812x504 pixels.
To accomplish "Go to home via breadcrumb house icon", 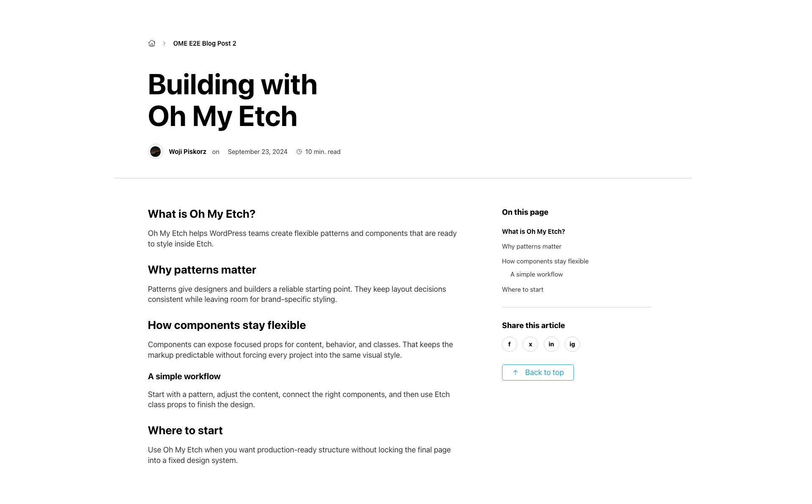I will coord(152,43).
